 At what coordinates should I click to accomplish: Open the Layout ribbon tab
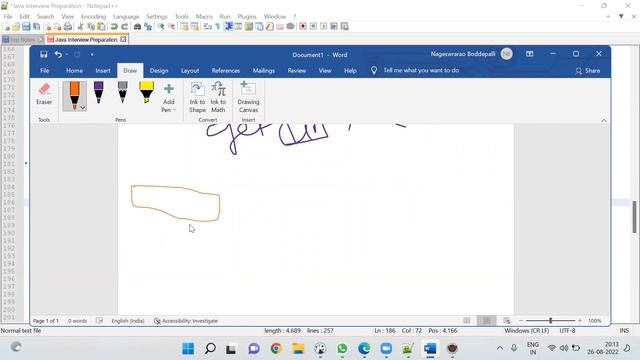pyautogui.click(x=190, y=71)
